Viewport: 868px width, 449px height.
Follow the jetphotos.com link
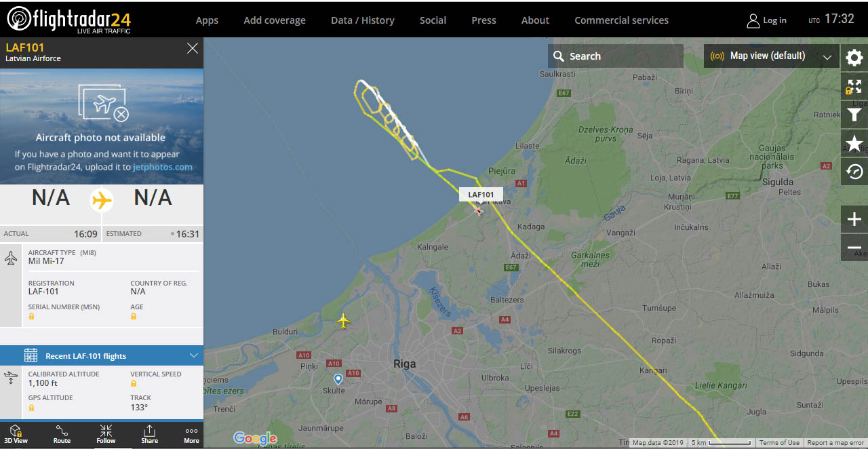pyautogui.click(x=162, y=167)
